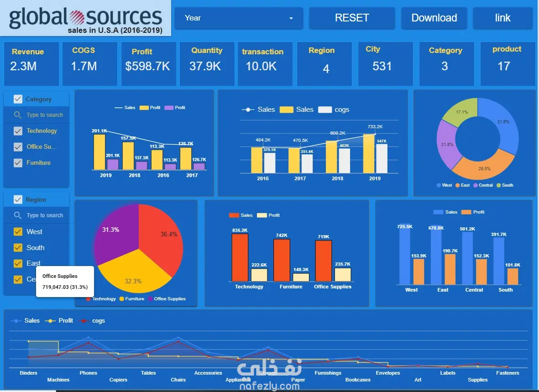
Task: Click the RESET button
Action: (352, 18)
